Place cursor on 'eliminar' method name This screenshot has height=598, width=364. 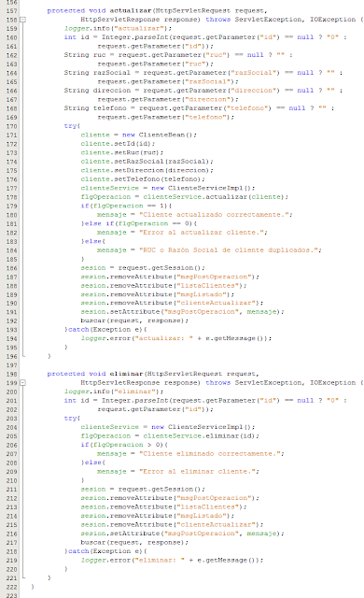126,374
